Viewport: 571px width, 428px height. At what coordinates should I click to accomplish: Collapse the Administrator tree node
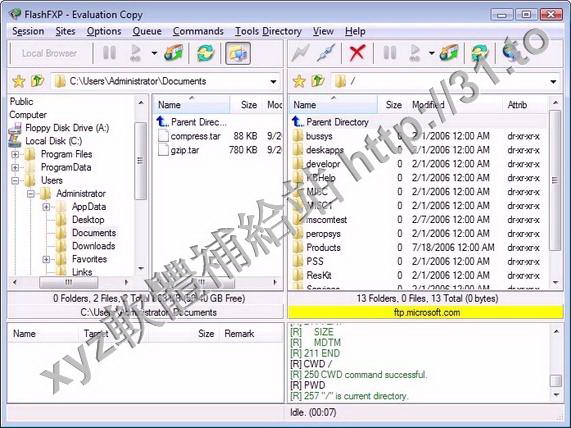pos(31,194)
